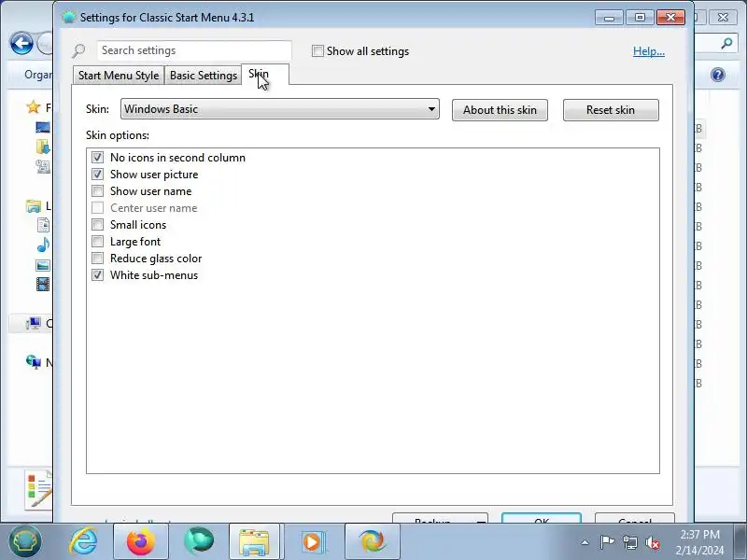Open the teal swirl browser taskbar icon
This screenshot has height=560, width=747.
(x=199, y=541)
